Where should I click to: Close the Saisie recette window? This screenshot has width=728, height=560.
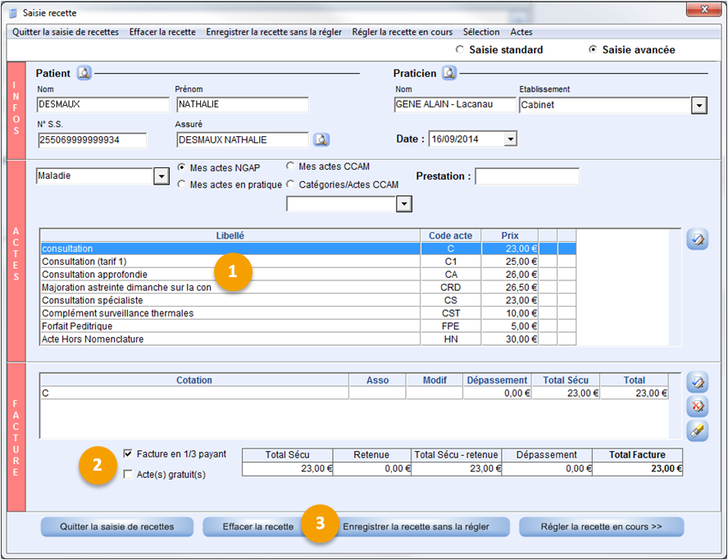click(x=704, y=9)
